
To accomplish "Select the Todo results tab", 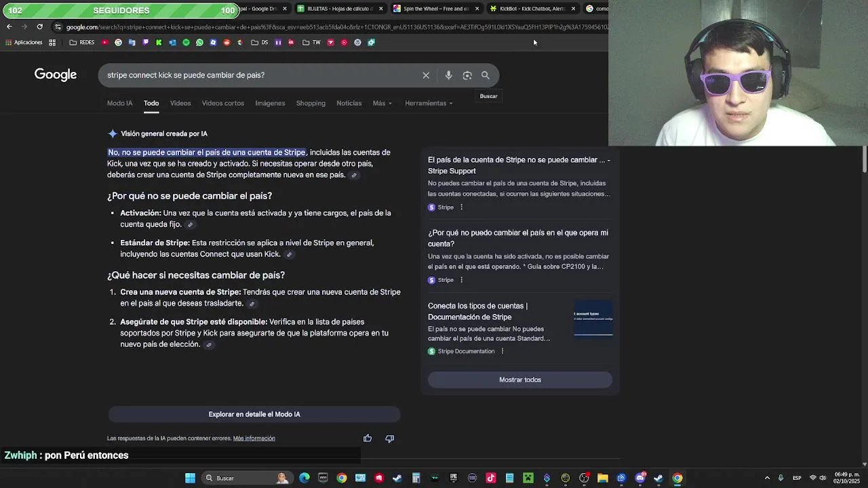I will tap(151, 103).
